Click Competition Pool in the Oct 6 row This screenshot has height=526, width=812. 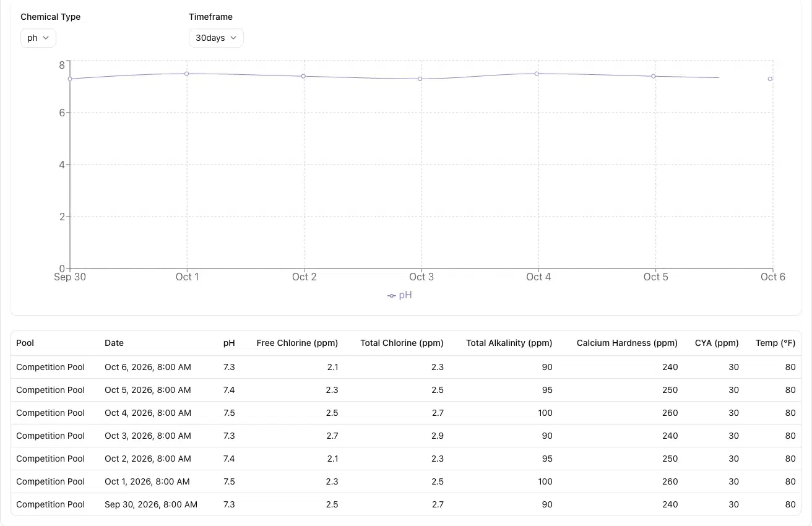pos(50,367)
